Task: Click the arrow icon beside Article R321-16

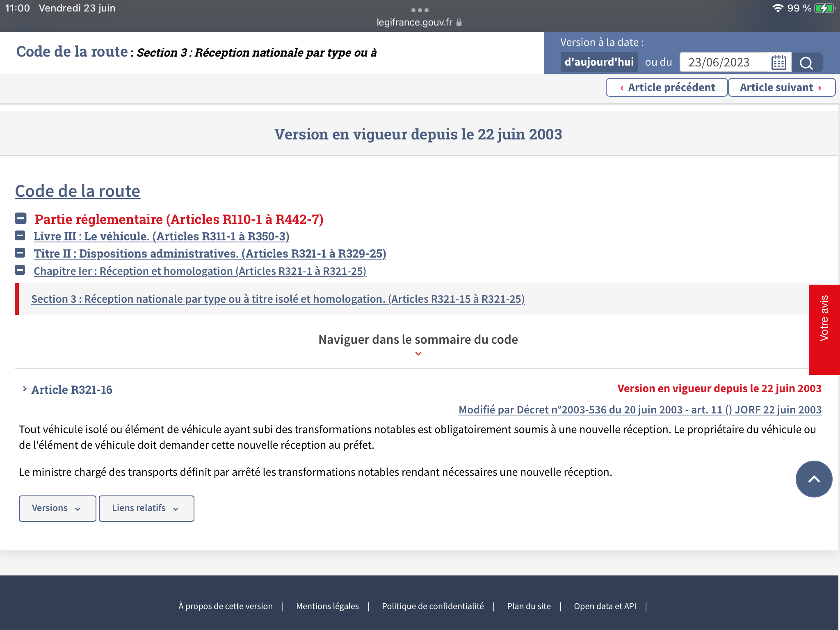Action: coord(25,389)
